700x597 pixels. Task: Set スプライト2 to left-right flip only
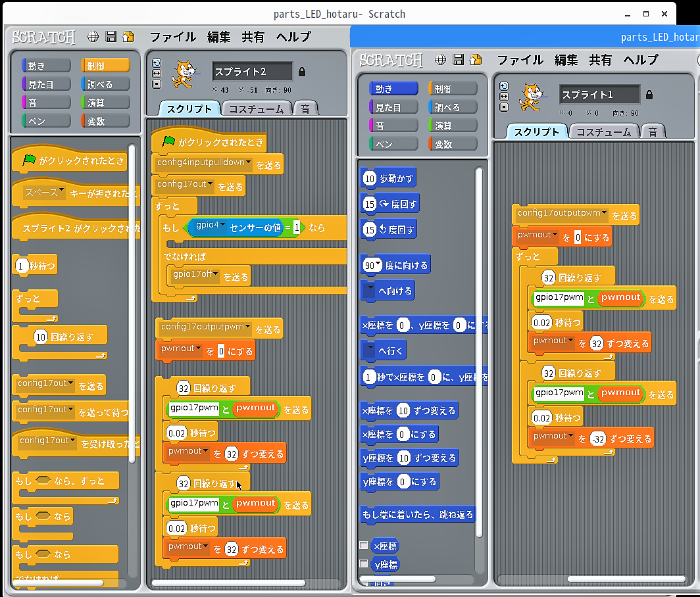(x=157, y=73)
